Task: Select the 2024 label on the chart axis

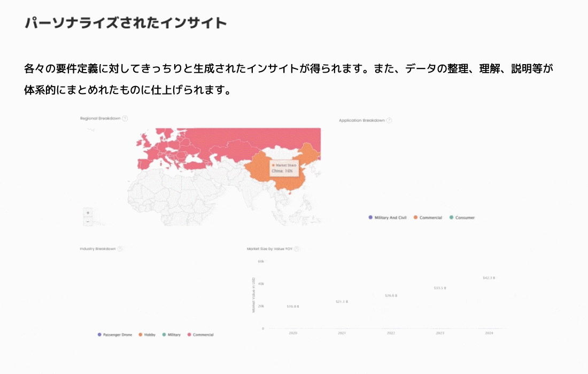Action: [489, 333]
